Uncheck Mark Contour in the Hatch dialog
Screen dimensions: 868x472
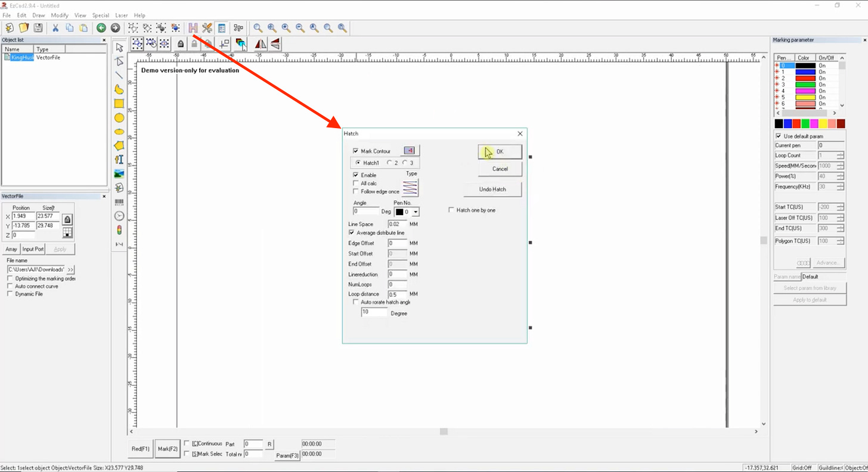355,150
